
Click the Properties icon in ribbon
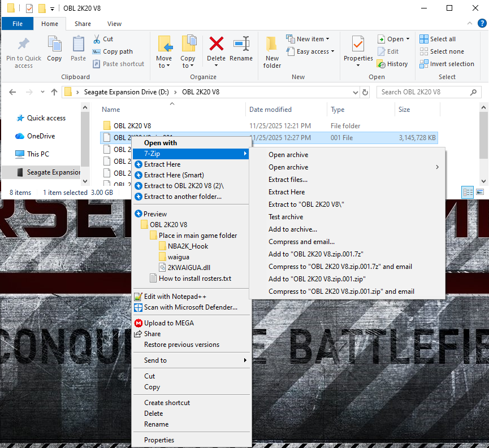[x=358, y=44]
